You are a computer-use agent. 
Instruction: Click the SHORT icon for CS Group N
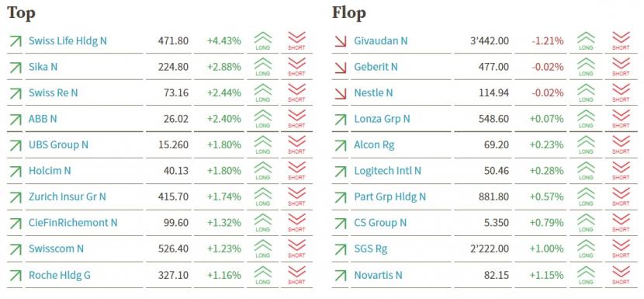pos(621,223)
